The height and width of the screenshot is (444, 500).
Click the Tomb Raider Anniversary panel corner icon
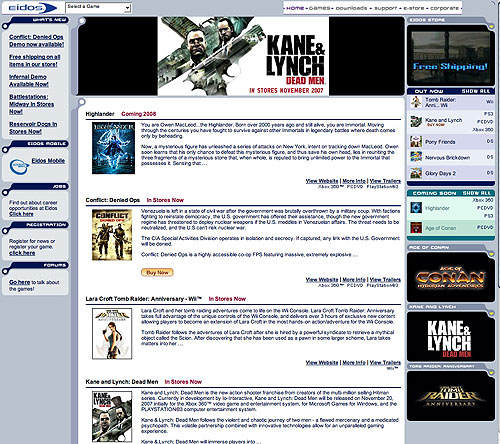tap(491, 373)
